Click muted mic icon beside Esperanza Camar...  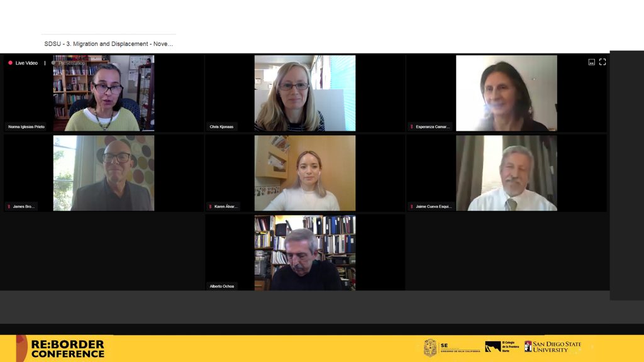click(411, 127)
